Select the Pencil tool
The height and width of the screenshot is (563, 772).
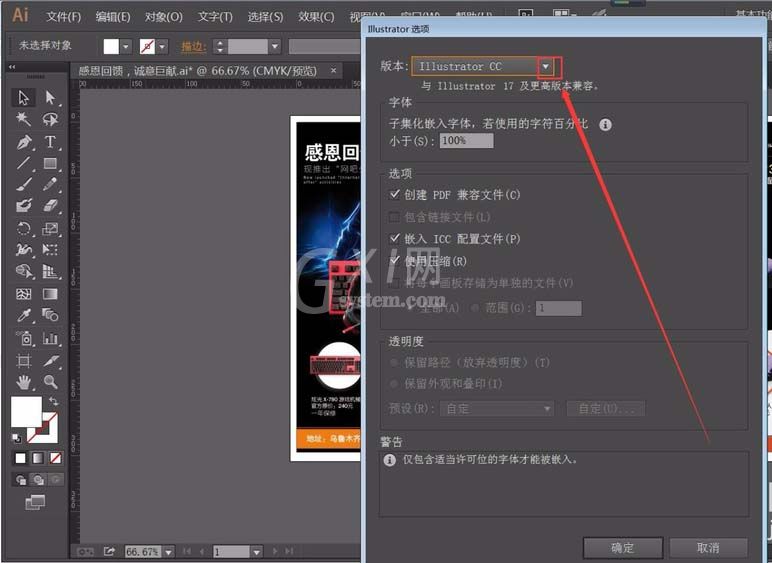[x=50, y=184]
